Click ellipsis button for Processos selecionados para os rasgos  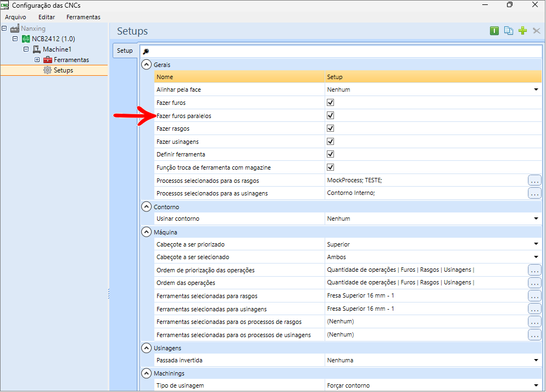click(x=534, y=180)
